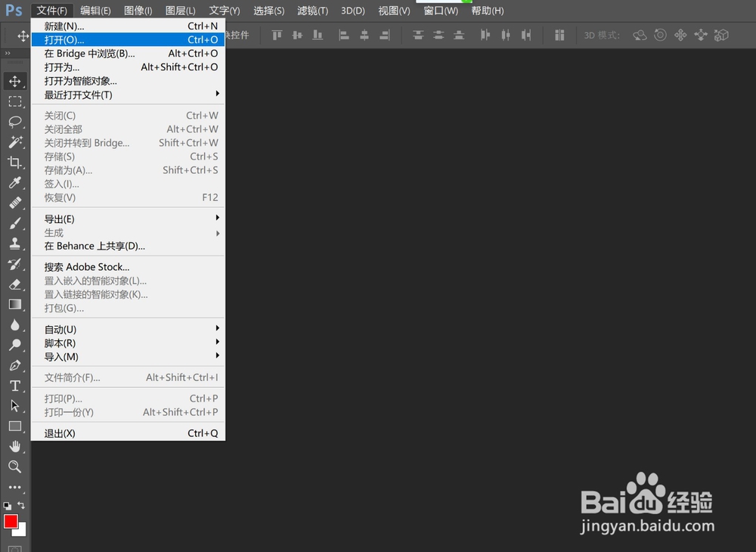Open the 图像(I) menu
Viewport: 756px width, 552px height.
coord(138,11)
